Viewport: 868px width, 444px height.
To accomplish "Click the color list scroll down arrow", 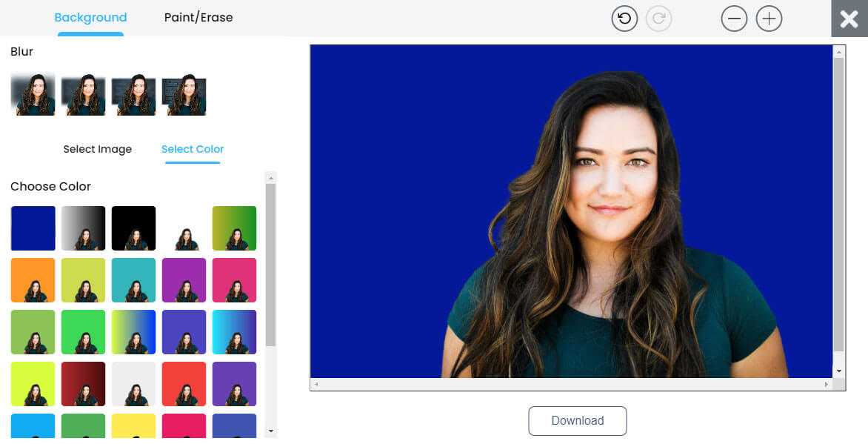I will coord(270,431).
